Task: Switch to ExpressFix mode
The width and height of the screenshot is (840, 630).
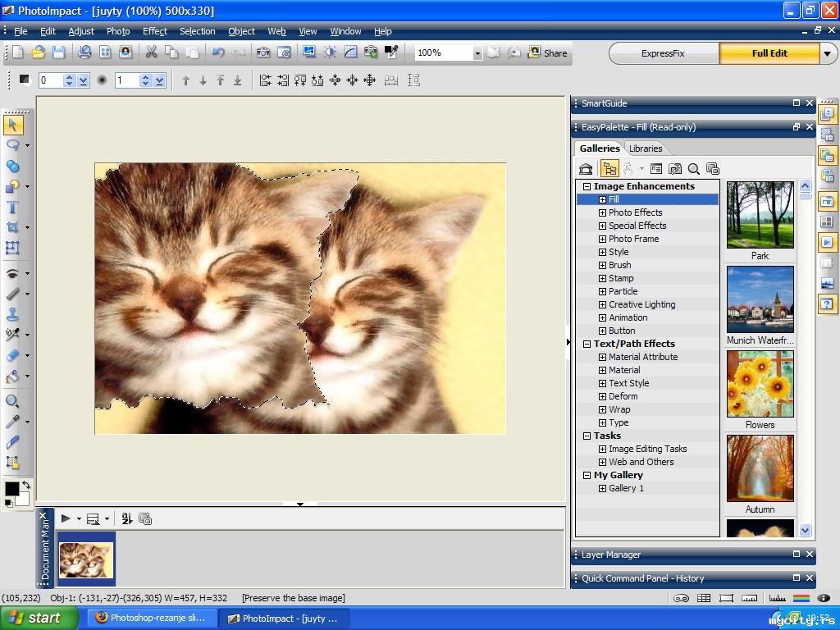Action: click(x=663, y=53)
